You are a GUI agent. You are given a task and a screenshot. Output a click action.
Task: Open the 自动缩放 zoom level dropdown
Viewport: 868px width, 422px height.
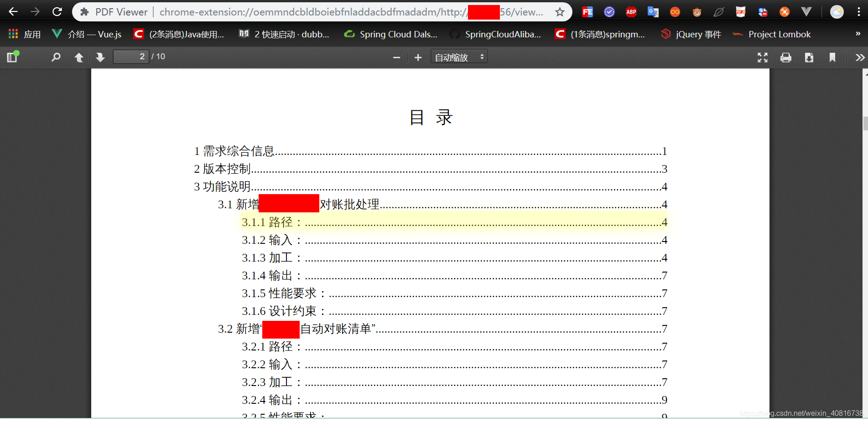(458, 56)
